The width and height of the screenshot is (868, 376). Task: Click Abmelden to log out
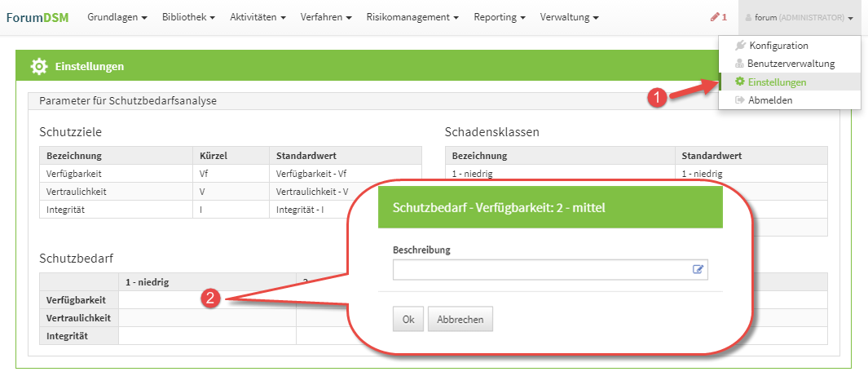coord(790,100)
